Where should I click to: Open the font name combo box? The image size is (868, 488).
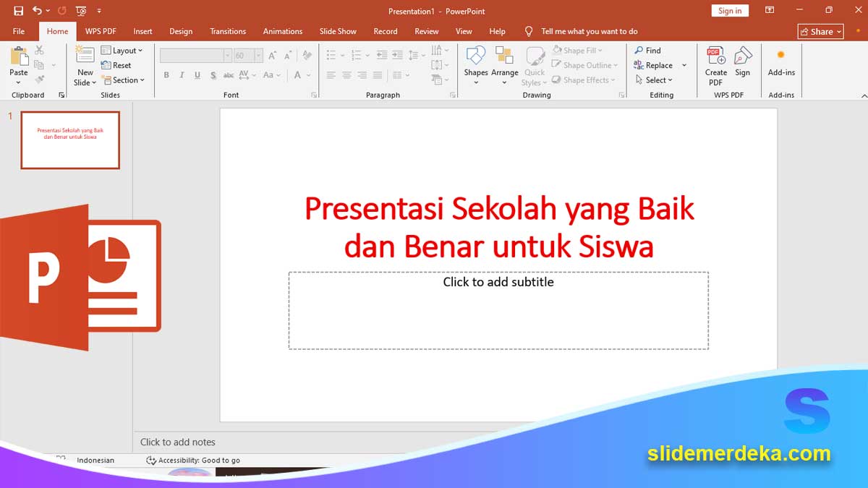[x=195, y=55]
